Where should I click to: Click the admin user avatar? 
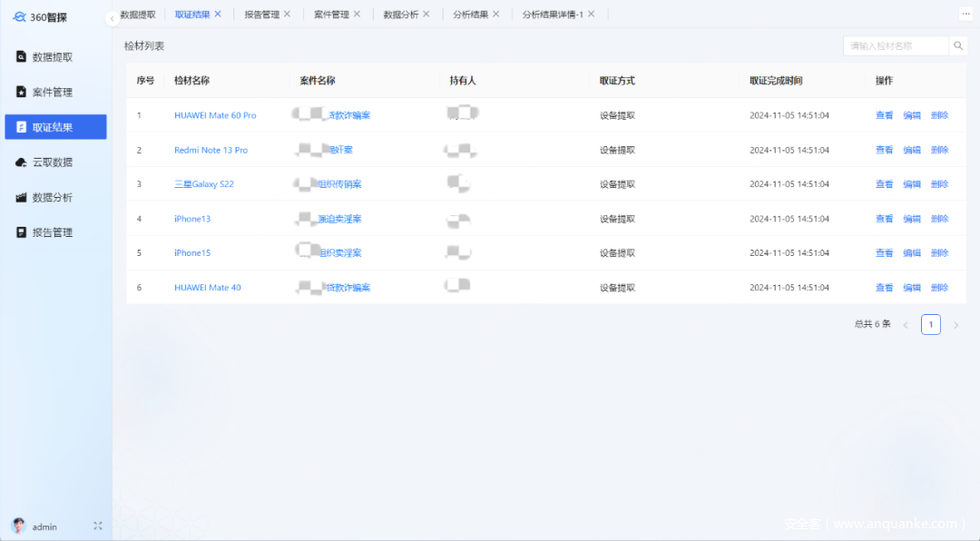(x=18, y=526)
